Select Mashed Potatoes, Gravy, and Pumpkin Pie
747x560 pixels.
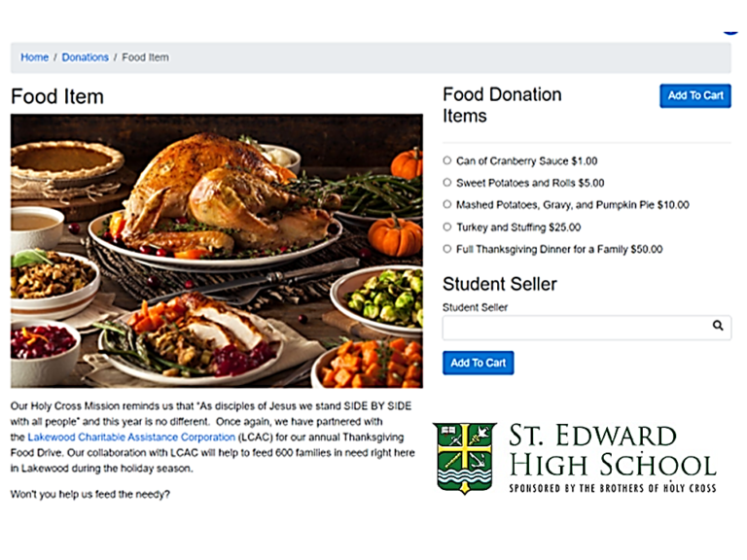pos(447,205)
